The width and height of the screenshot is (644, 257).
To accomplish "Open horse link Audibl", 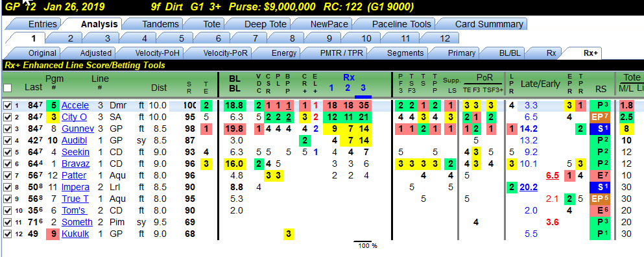I will 75,141.
